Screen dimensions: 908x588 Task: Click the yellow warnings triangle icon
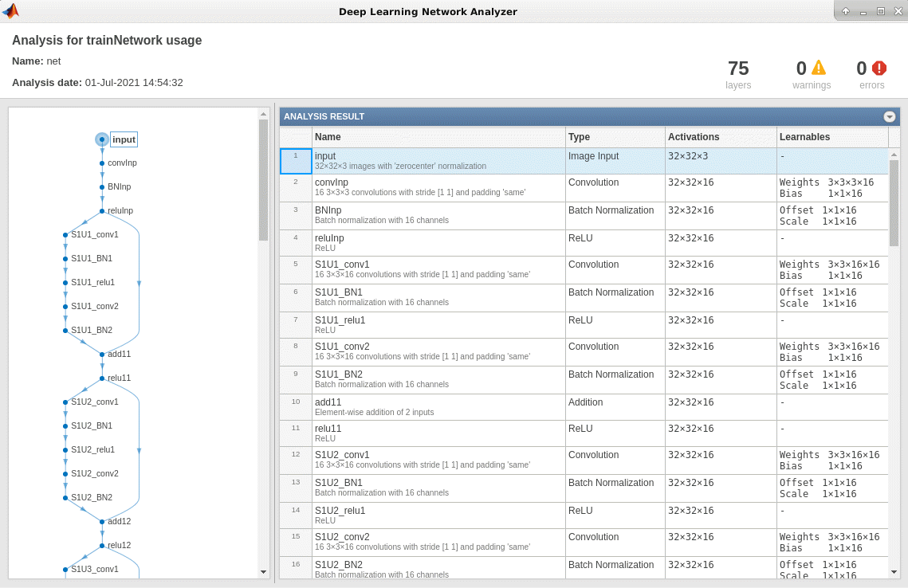pos(819,68)
